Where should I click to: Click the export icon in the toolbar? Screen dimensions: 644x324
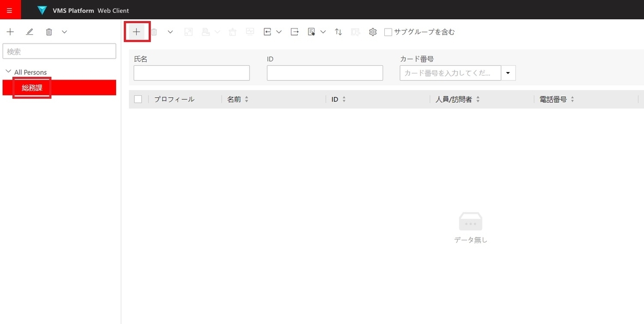pyautogui.click(x=294, y=32)
